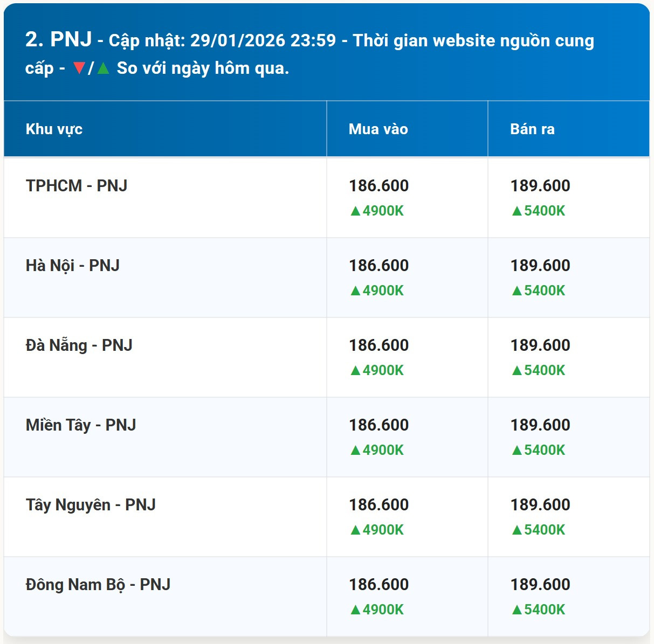
Task: Click Đông Nam Bộ sell price 189.600
Action: (x=540, y=584)
